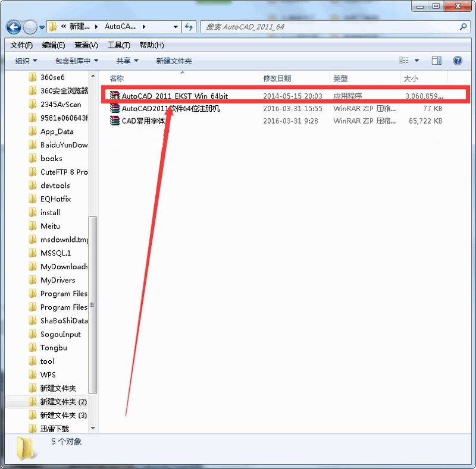Expand the address bar history dropdown
This screenshot has width=476, height=469.
pyautogui.click(x=176, y=27)
